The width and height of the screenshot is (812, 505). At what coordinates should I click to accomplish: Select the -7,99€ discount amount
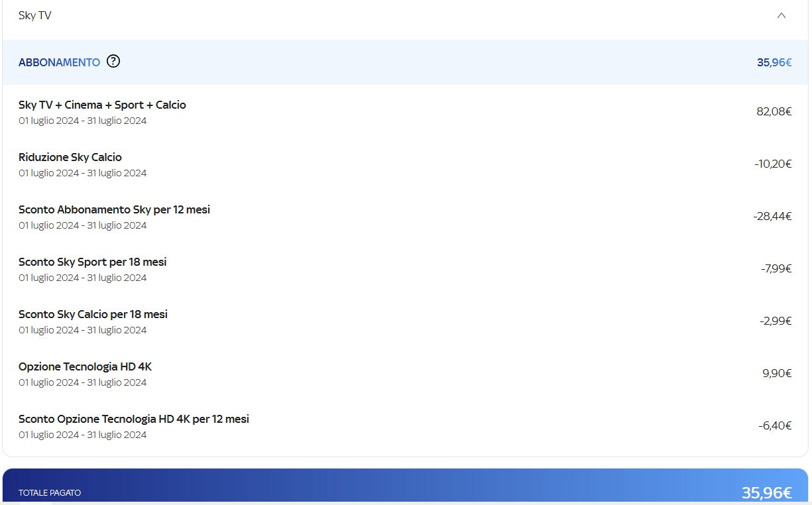pos(776,268)
